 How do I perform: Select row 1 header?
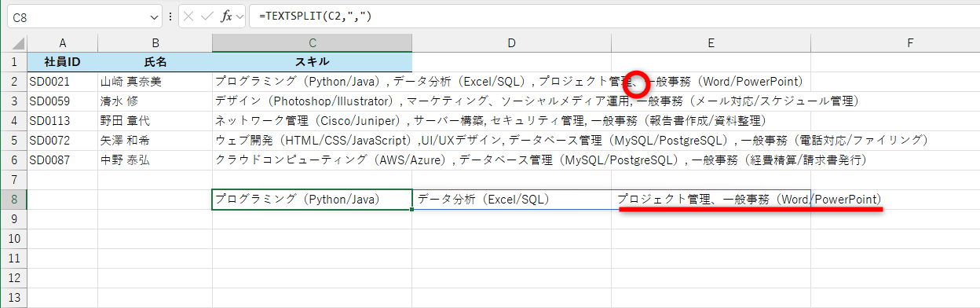click(x=13, y=62)
